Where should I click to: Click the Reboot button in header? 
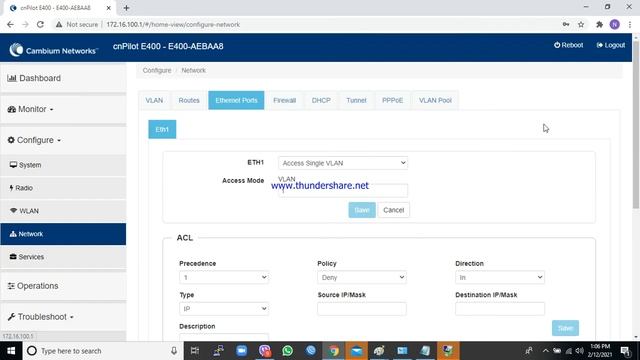[568, 45]
